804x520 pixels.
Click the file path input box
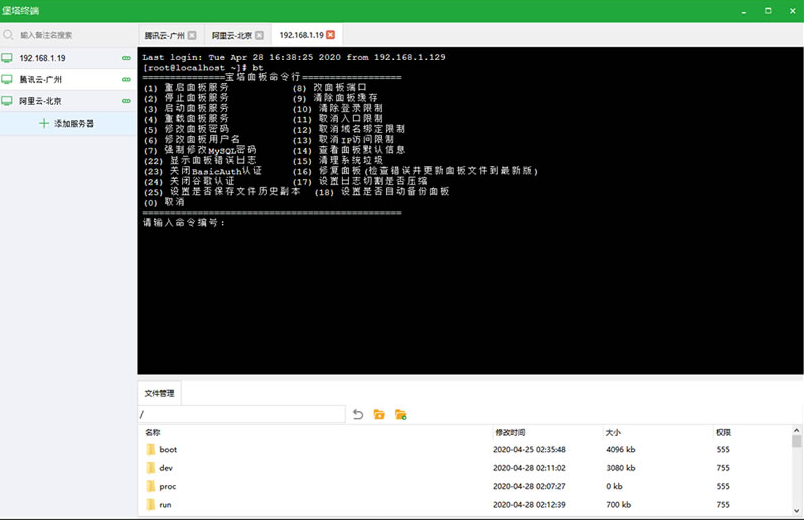point(241,414)
